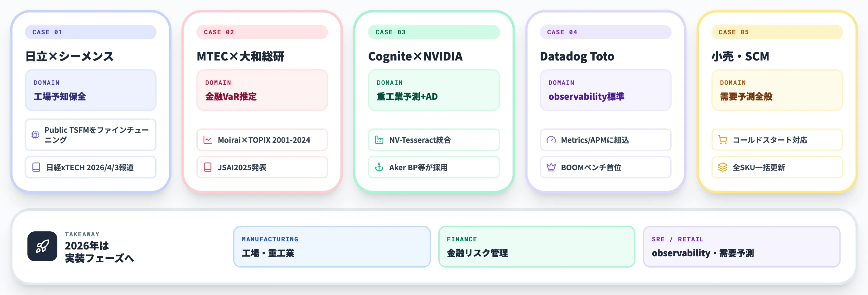The width and height of the screenshot is (868, 295).
Task: Click the line chart icon beside Moirai×TOPIX
Action: (x=208, y=140)
